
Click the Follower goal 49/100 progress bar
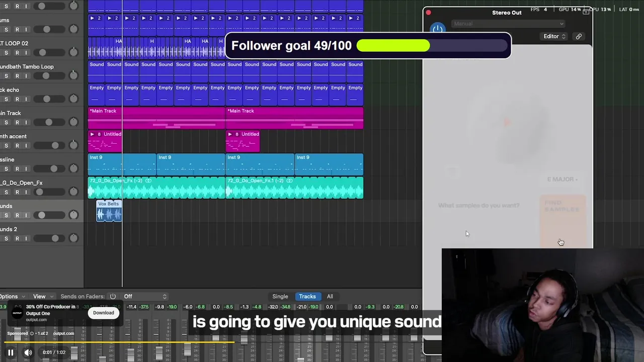432,46
